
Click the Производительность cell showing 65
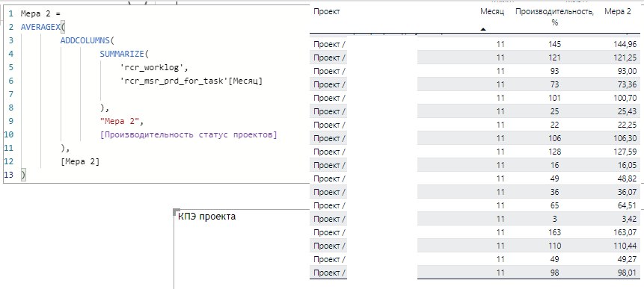coord(554,205)
